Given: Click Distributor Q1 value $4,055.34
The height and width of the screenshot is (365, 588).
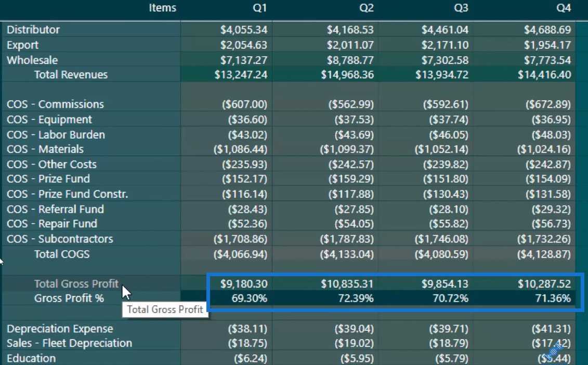Looking at the screenshot, I should coord(244,30).
